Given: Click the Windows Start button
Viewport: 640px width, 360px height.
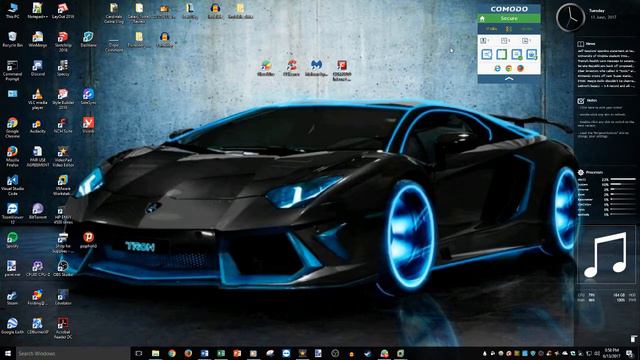Looking at the screenshot, I should 7,353.
